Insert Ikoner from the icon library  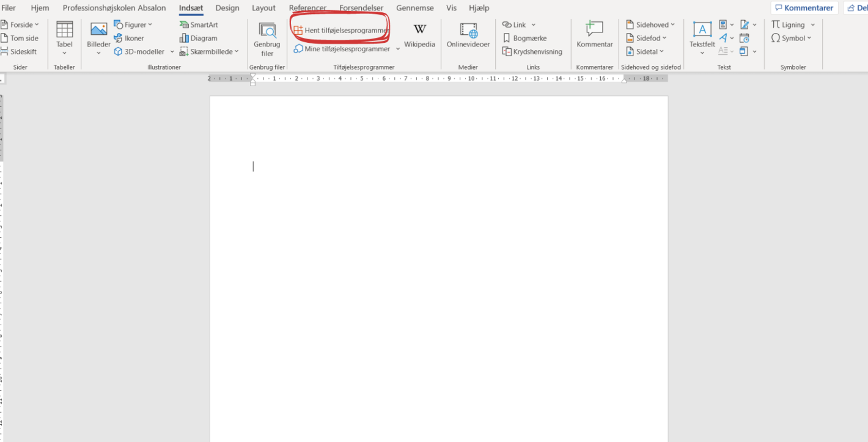tap(129, 39)
